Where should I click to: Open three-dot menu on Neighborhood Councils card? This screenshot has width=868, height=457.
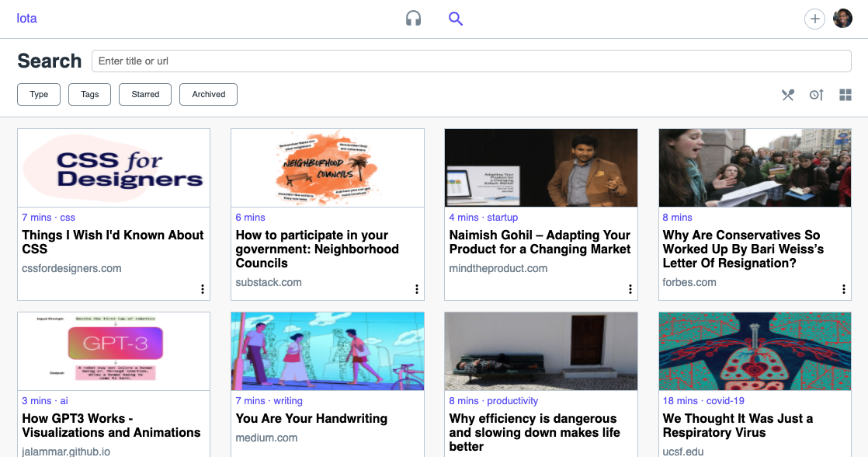pyautogui.click(x=417, y=289)
